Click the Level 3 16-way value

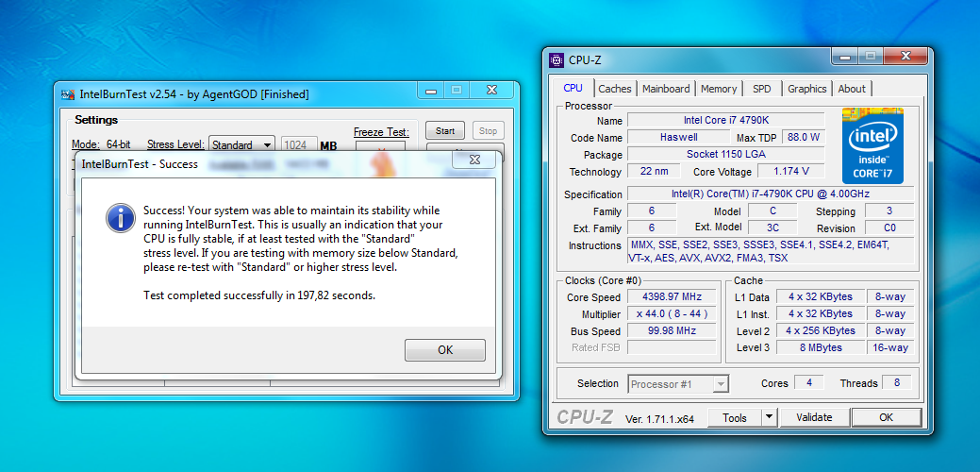pos(890,347)
